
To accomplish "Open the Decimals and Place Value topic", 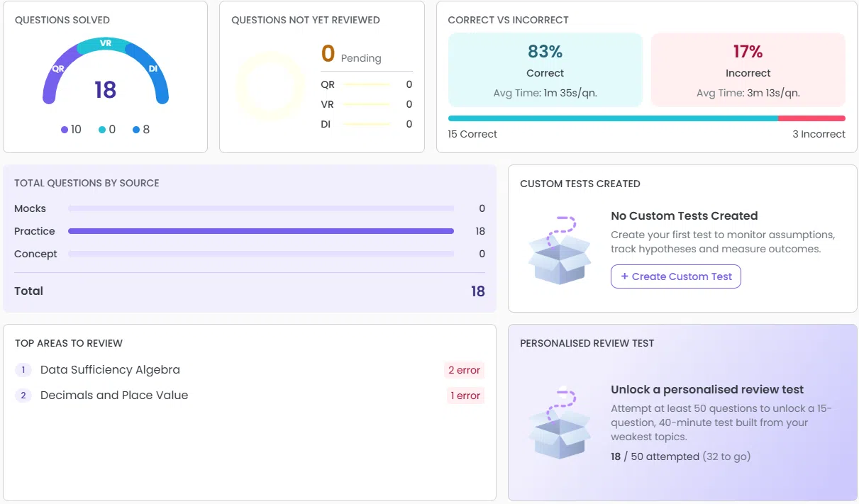I will click(114, 396).
